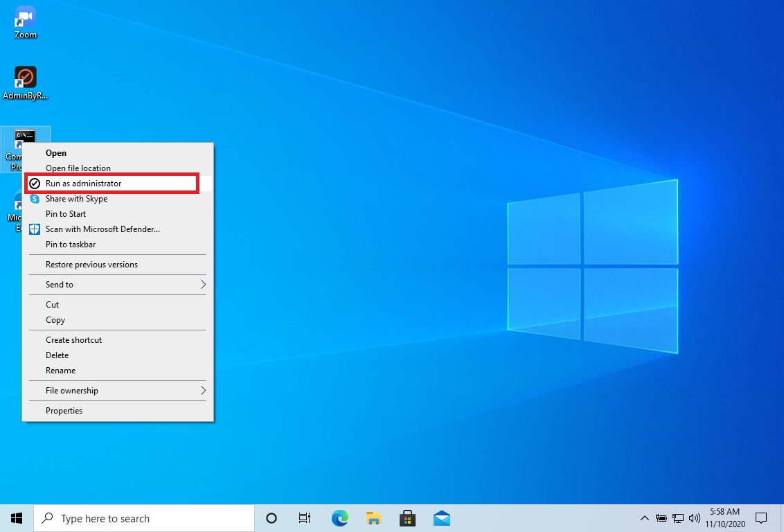Image resolution: width=784 pixels, height=532 pixels.
Task: Open Properties from the context menu
Action: coord(118,411)
